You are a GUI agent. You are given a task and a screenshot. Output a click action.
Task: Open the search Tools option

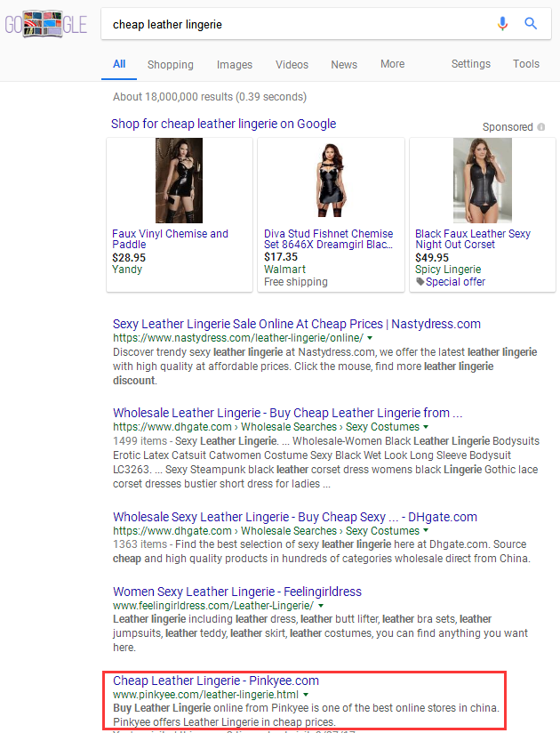click(x=526, y=64)
